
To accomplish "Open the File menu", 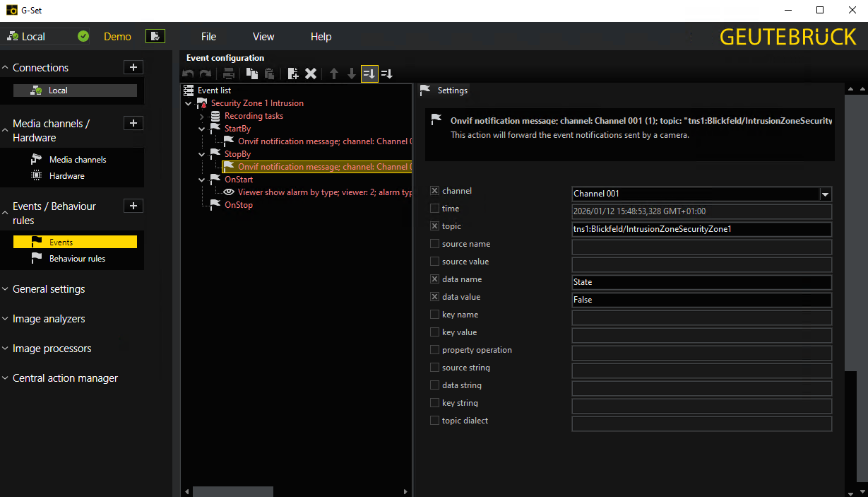I will (208, 37).
